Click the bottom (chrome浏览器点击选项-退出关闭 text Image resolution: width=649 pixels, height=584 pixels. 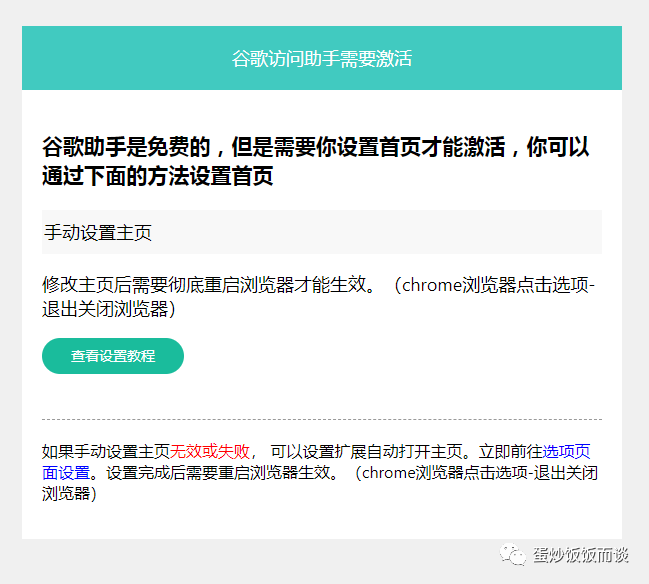[x=476, y=472]
